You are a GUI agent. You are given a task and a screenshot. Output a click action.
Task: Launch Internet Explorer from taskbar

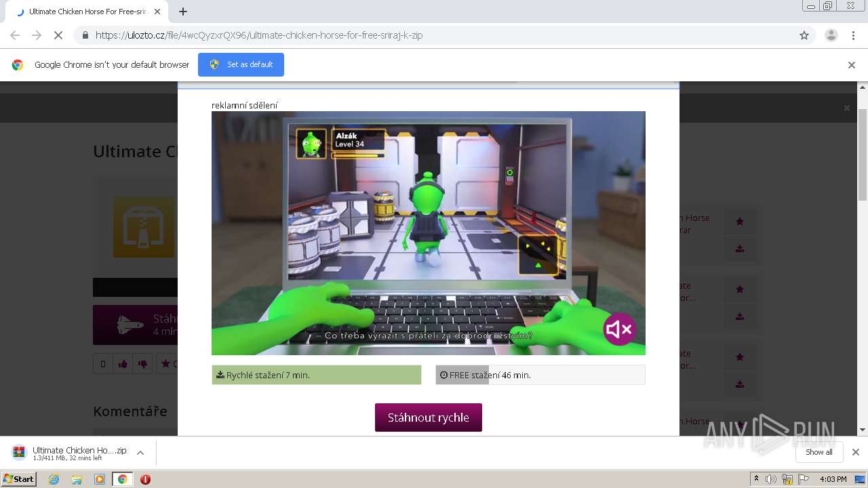[54, 479]
